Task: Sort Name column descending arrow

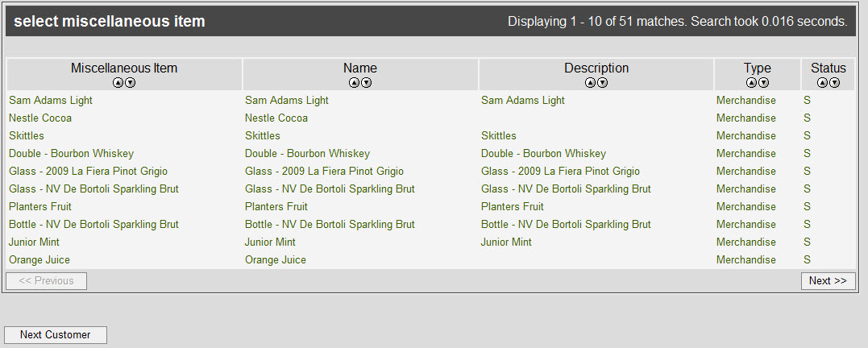Action: (x=366, y=83)
